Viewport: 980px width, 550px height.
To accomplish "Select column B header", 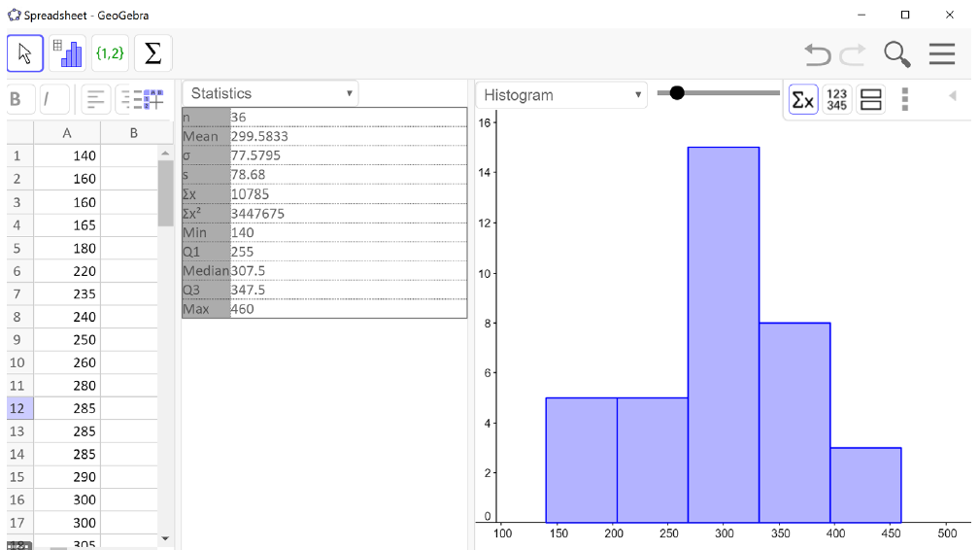I will [x=134, y=133].
